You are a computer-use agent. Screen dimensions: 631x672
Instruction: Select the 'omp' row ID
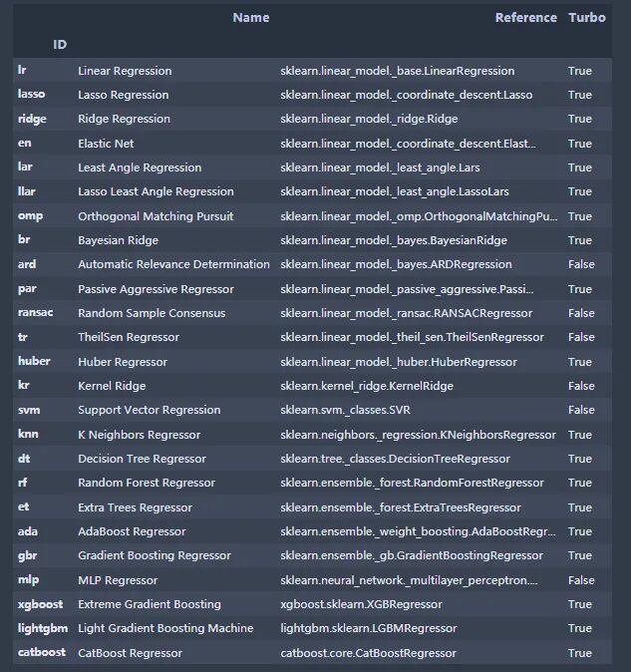(31, 216)
